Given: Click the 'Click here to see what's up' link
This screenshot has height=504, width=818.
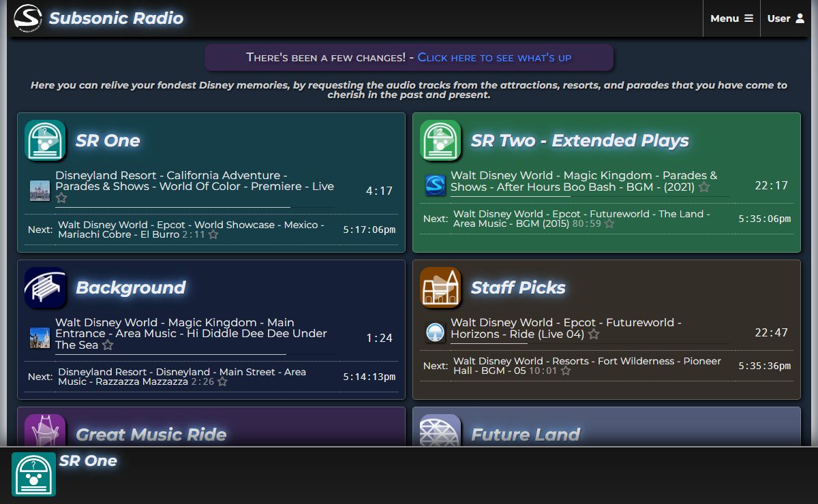Looking at the screenshot, I should [494, 57].
